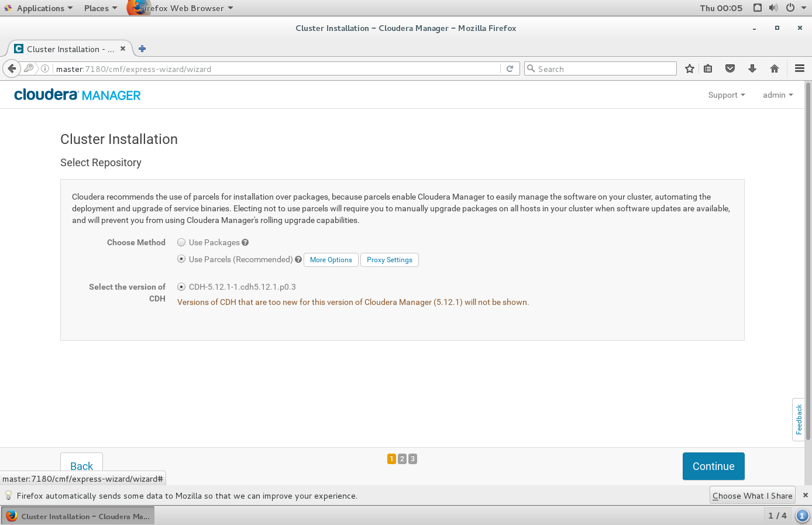
Task: Open the Places menu
Action: point(101,8)
